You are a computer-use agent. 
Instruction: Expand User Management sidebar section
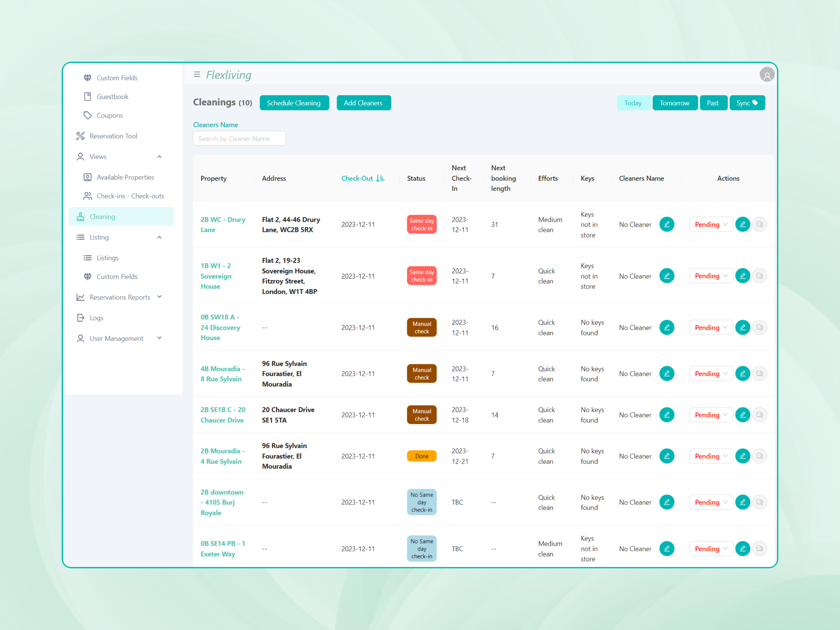[160, 338]
